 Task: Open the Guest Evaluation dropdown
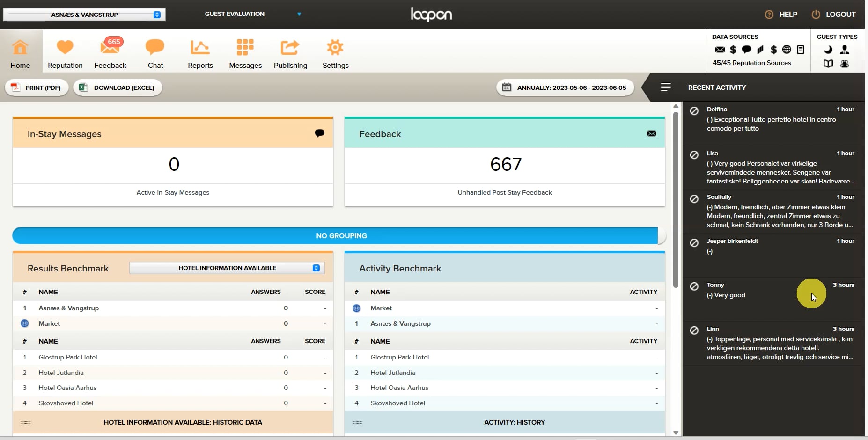click(253, 14)
